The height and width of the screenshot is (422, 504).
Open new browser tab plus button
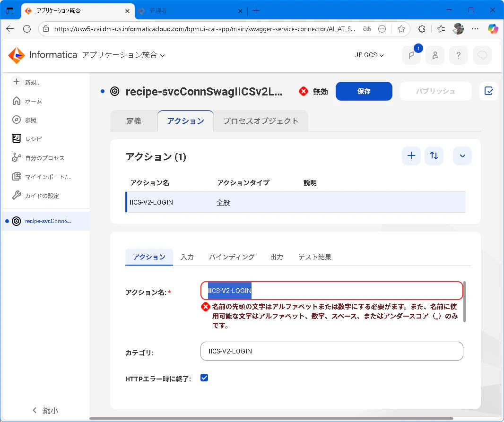[x=256, y=11]
